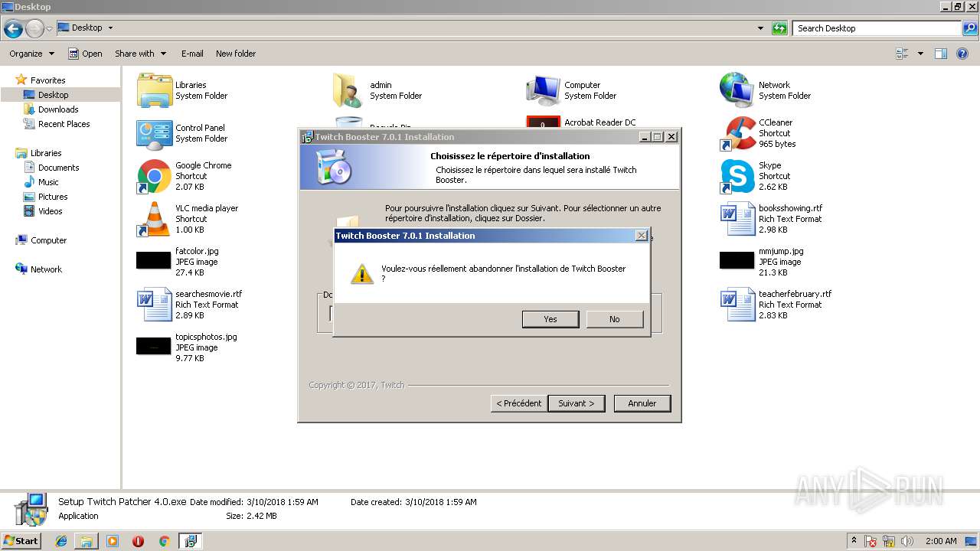Select the VLC media player shortcut icon
The width and height of the screenshot is (980, 551).
pos(154,219)
